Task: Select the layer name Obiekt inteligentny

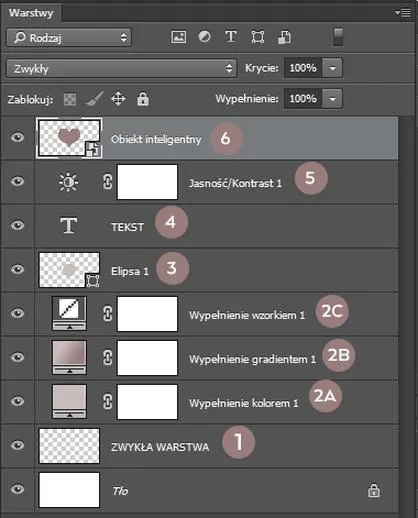Action: (x=156, y=139)
